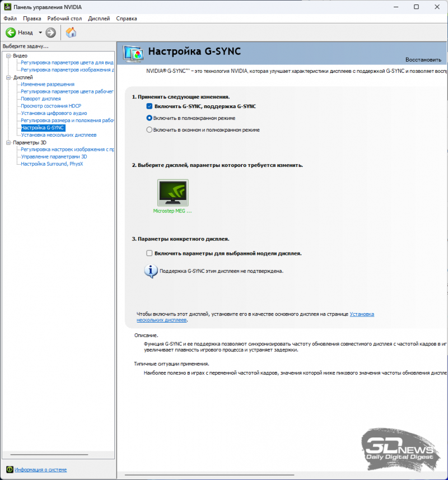
Task: Open Настройка Surround, PhysX page
Action: tap(52, 164)
